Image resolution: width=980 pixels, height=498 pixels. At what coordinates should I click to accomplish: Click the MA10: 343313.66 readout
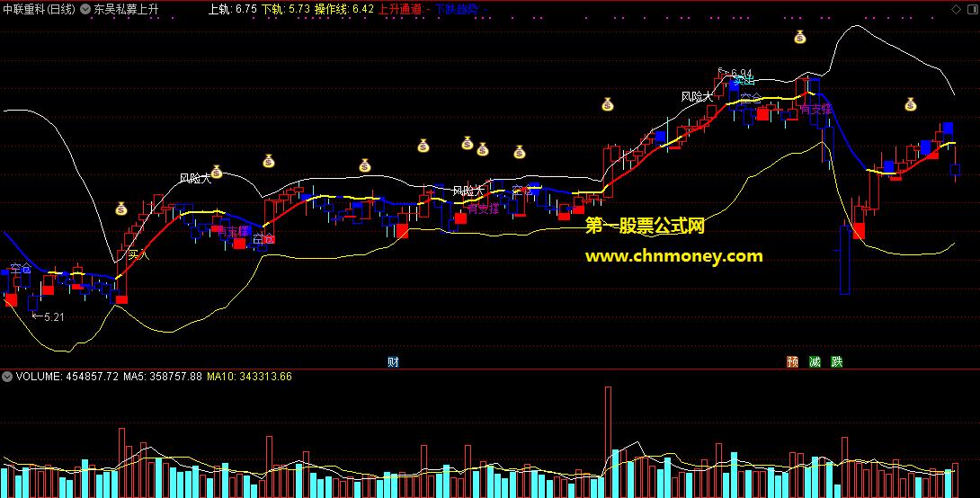tap(249, 376)
